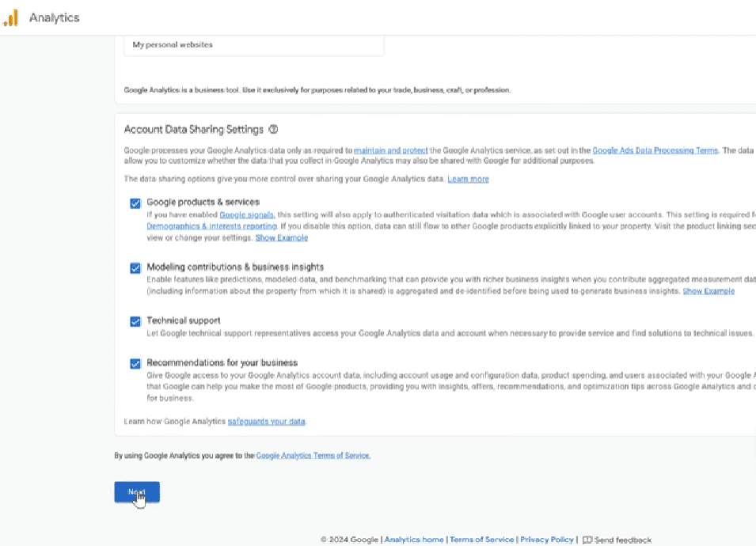Open the safeguards your data link
The image size is (756, 546).
tap(268, 421)
